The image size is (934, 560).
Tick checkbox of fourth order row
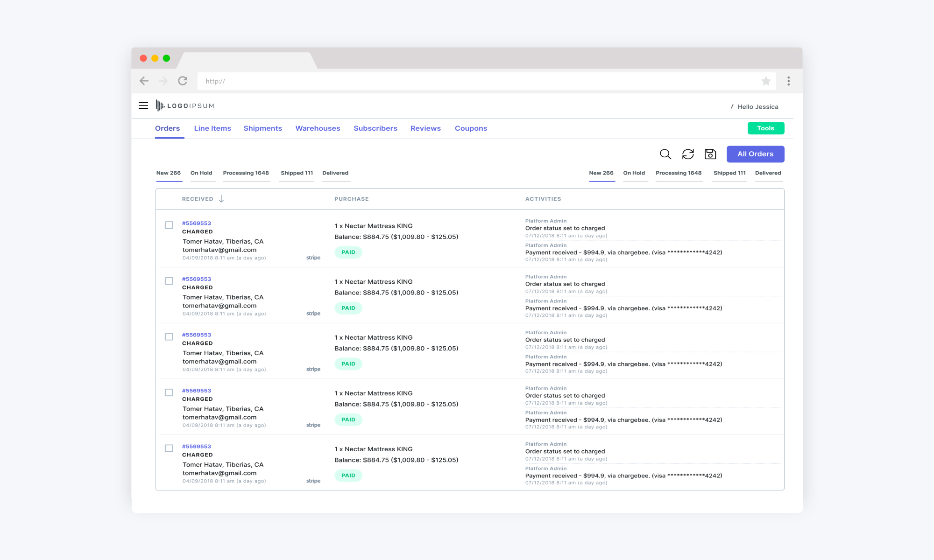click(x=169, y=392)
